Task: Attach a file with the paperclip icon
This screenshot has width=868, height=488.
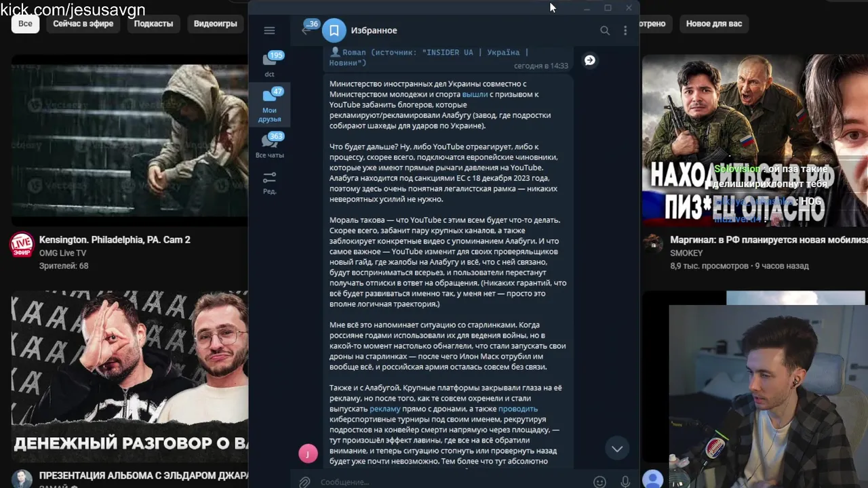Action: (x=305, y=482)
